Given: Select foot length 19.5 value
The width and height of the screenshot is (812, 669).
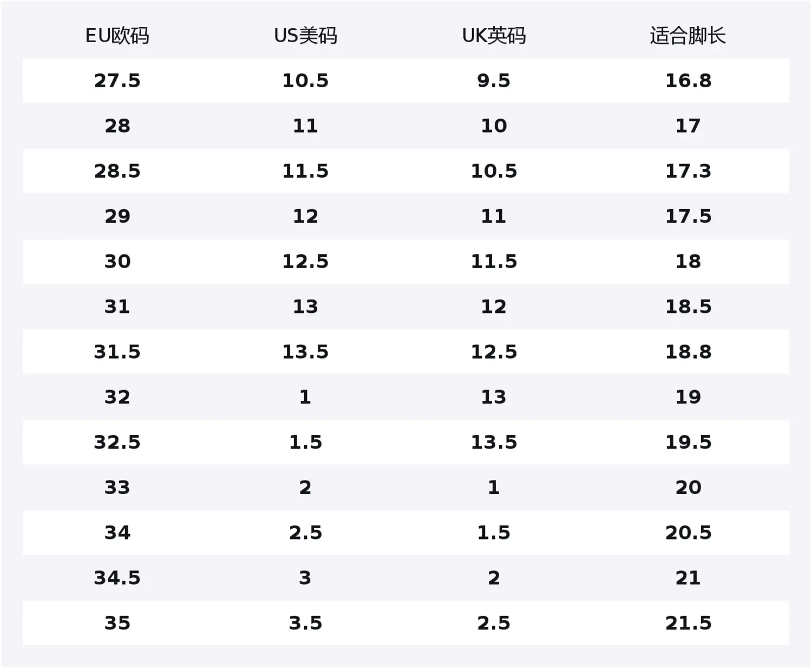Looking at the screenshot, I should pyautogui.click(x=688, y=443).
